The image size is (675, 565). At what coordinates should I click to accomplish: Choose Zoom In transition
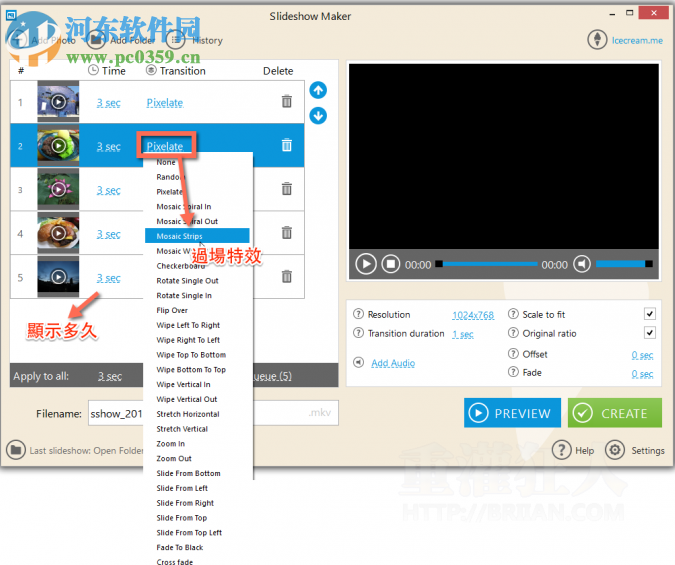coord(170,444)
